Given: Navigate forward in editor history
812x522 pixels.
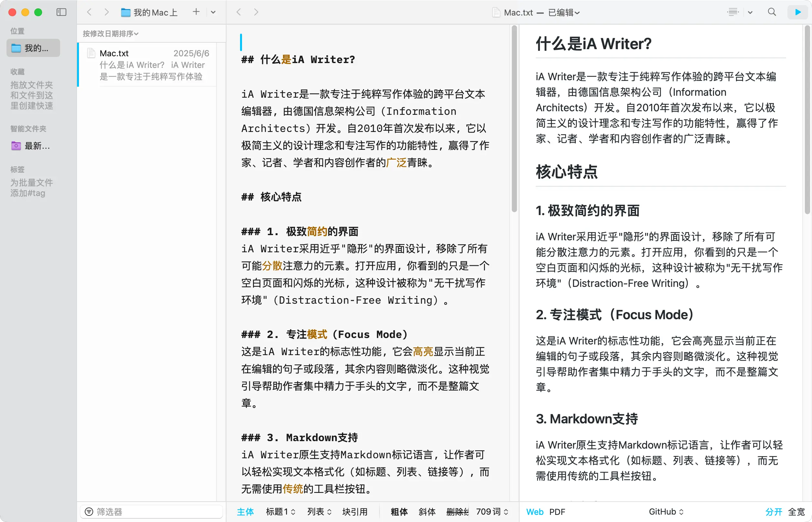Looking at the screenshot, I should point(256,12).
